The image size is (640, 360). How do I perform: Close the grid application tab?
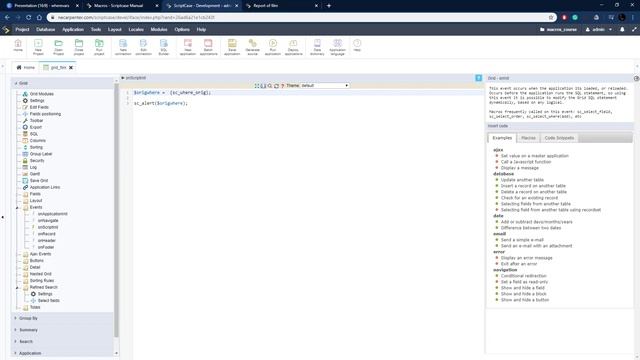pyautogui.click(x=71, y=67)
